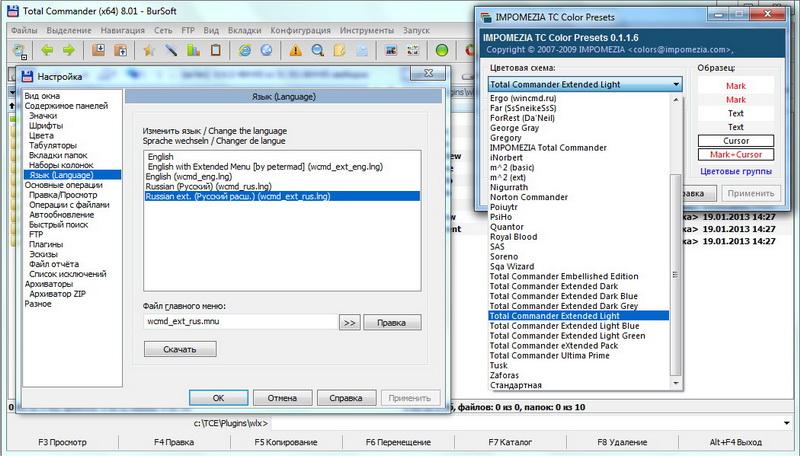Open the Файлы menu

tap(24, 31)
